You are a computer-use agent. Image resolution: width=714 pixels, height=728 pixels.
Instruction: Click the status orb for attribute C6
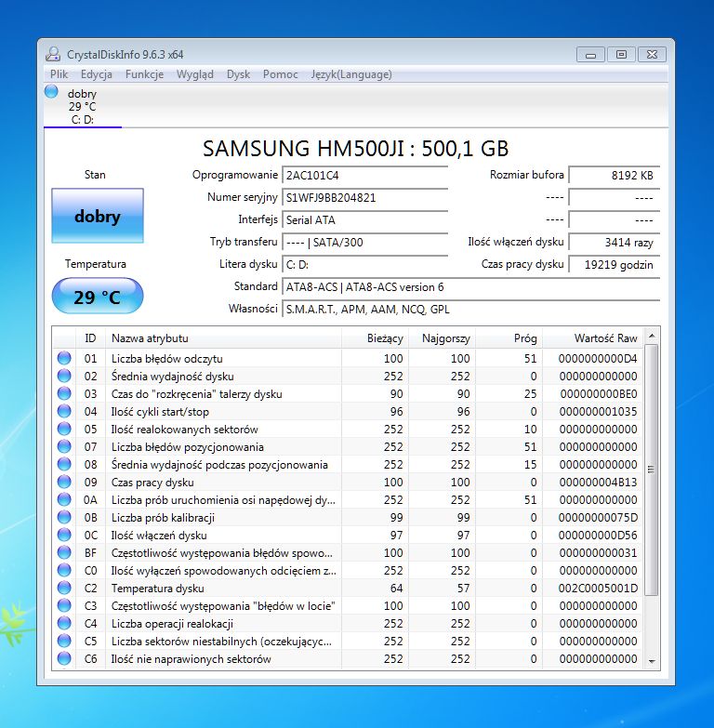(x=64, y=658)
